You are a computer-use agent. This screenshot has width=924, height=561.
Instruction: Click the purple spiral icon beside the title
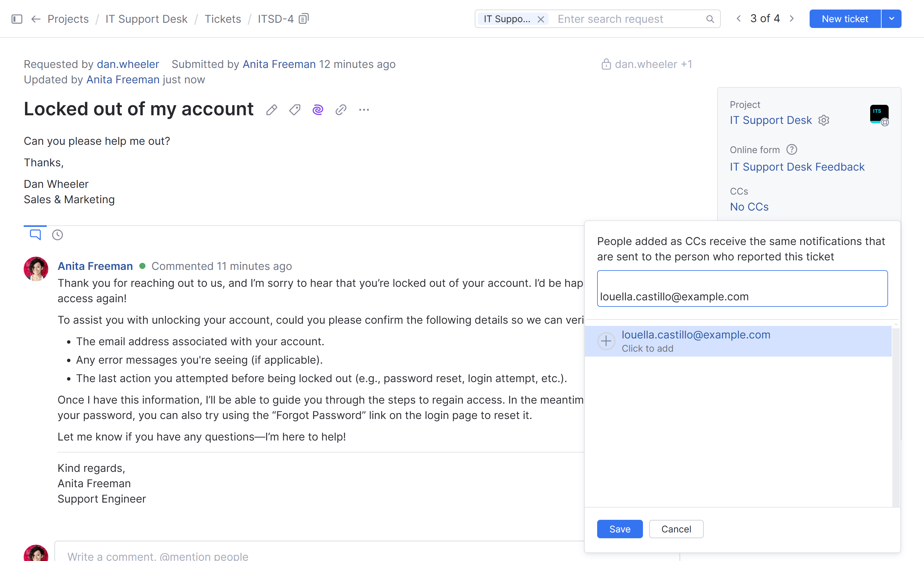click(x=318, y=109)
